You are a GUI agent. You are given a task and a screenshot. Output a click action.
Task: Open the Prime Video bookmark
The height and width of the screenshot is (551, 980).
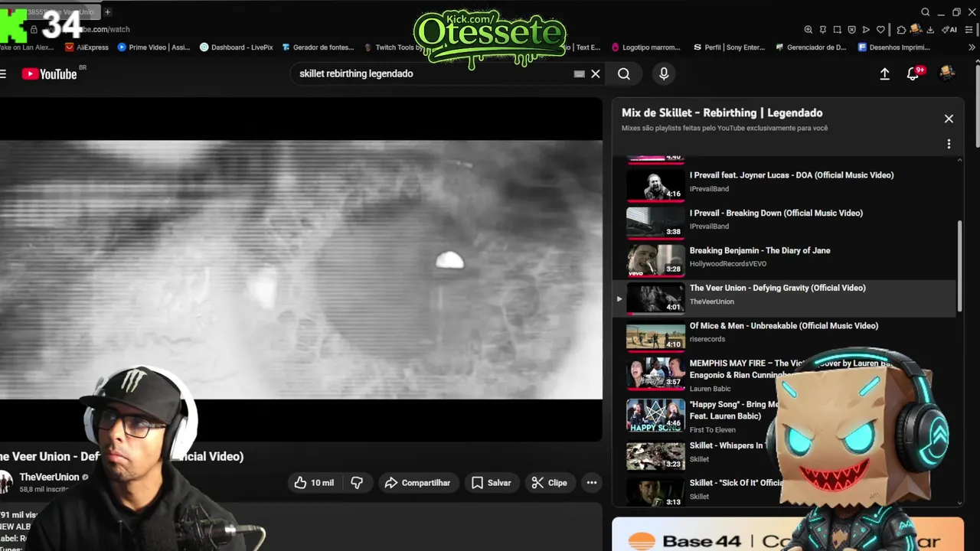(x=154, y=47)
